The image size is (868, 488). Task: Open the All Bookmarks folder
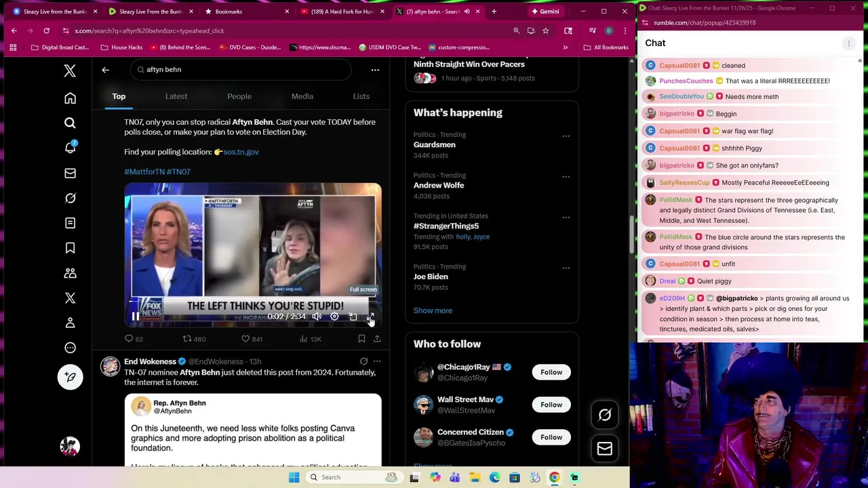606,47
